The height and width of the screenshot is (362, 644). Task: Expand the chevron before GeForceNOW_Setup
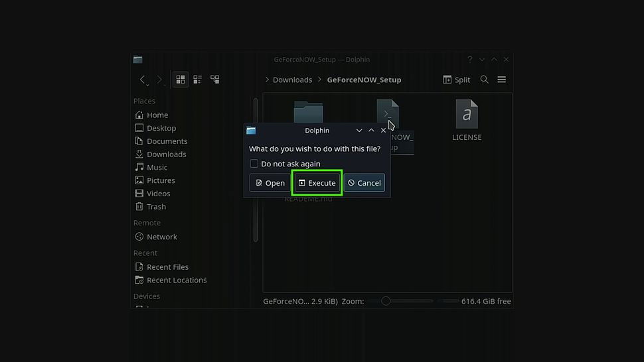point(319,80)
